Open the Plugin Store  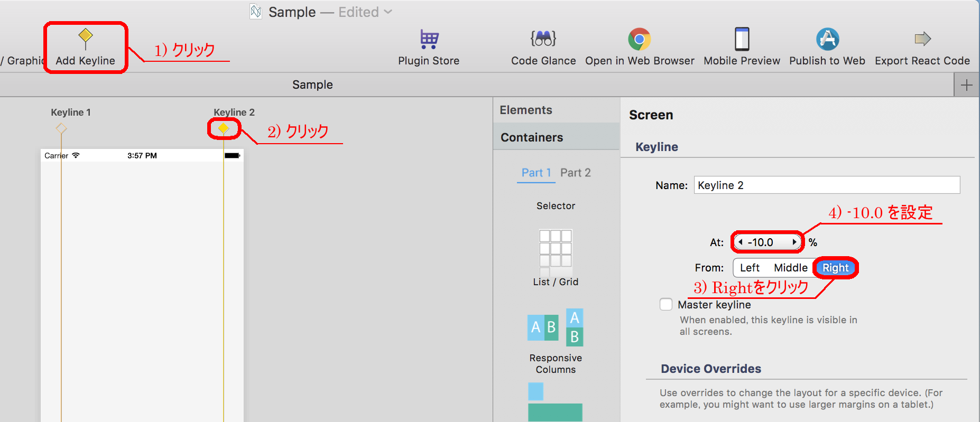pyautogui.click(x=429, y=39)
